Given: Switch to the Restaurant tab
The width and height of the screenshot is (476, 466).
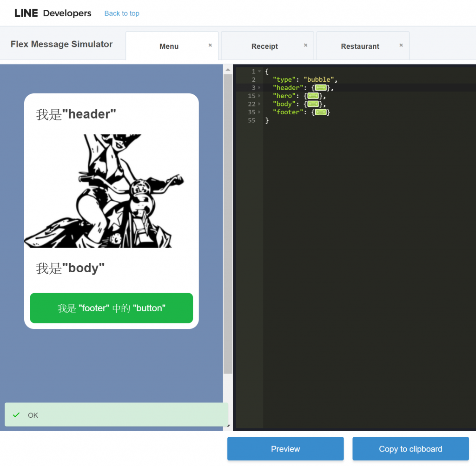Looking at the screenshot, I should tap(360, 46).
